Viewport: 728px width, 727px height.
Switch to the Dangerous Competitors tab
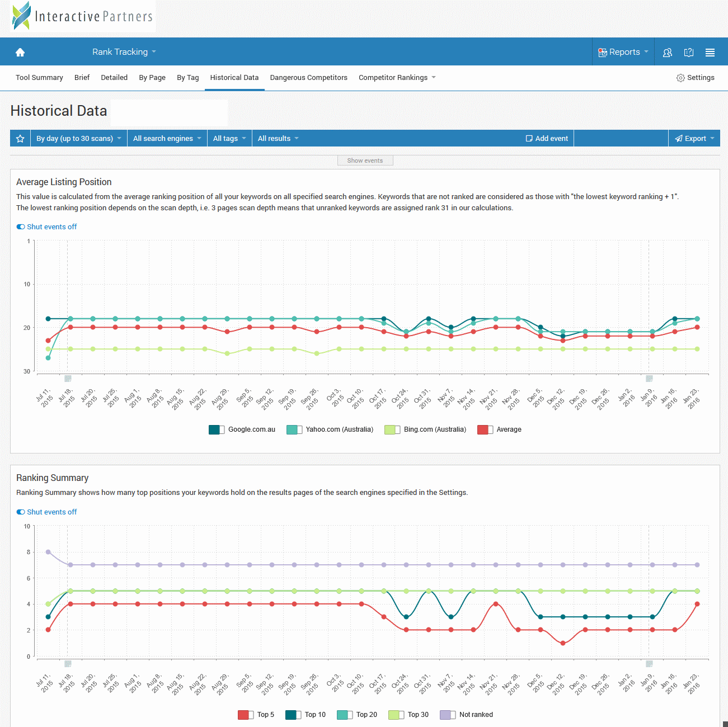tap(308, 78)
